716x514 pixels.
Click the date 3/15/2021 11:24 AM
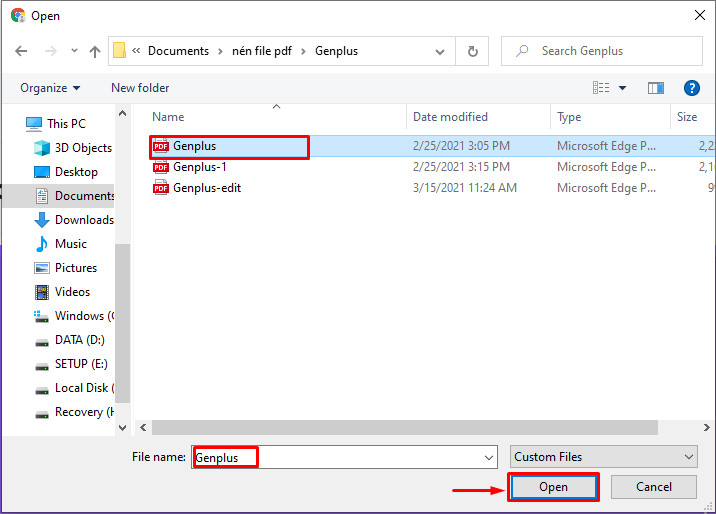[464, 188]
